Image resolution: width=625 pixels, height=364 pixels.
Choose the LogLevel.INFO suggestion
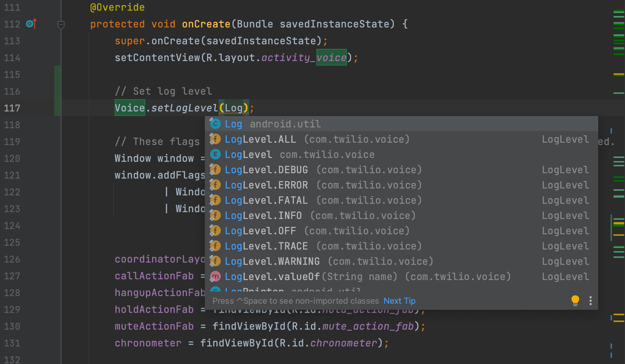(x=262, y=215)
